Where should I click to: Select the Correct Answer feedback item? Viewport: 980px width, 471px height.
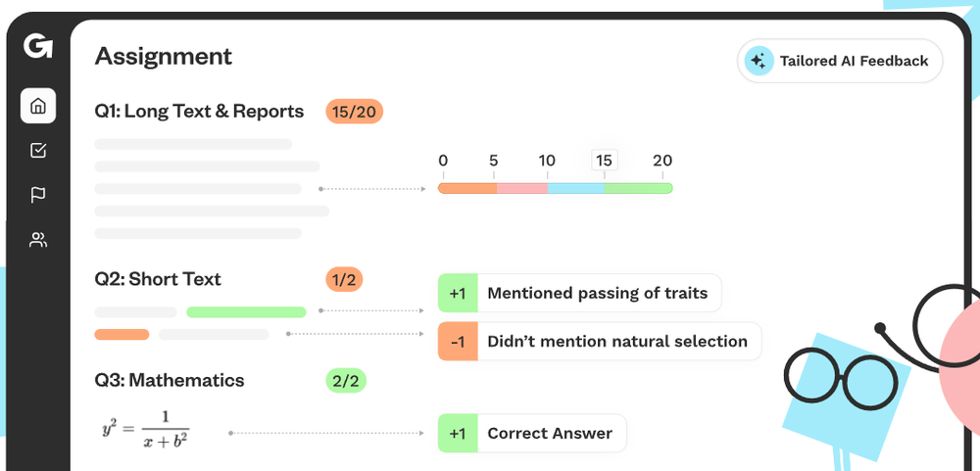tap(532, 433)
